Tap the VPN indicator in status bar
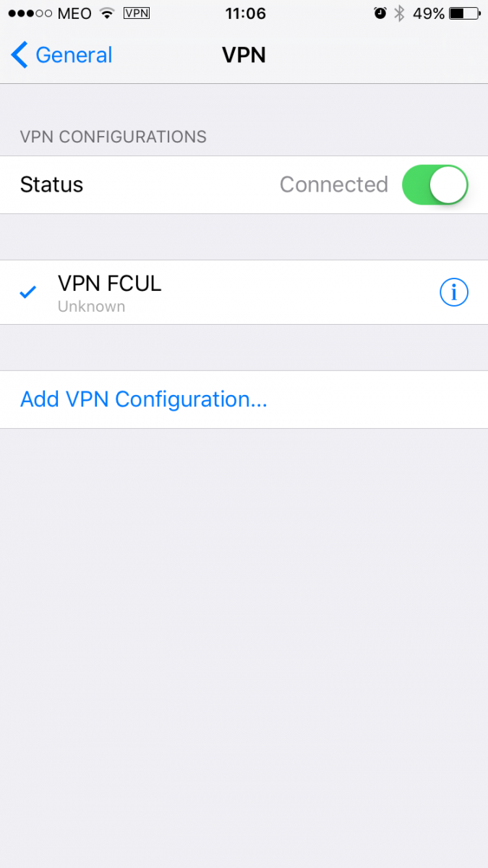488x868 pixels. [x=137, y=13]
